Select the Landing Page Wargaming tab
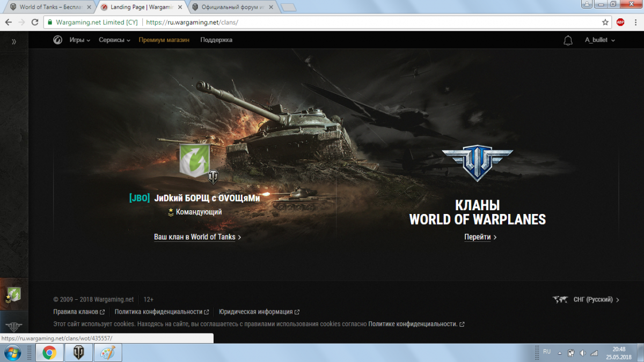The width and height of the screenshot is (644, 362). 141,8
